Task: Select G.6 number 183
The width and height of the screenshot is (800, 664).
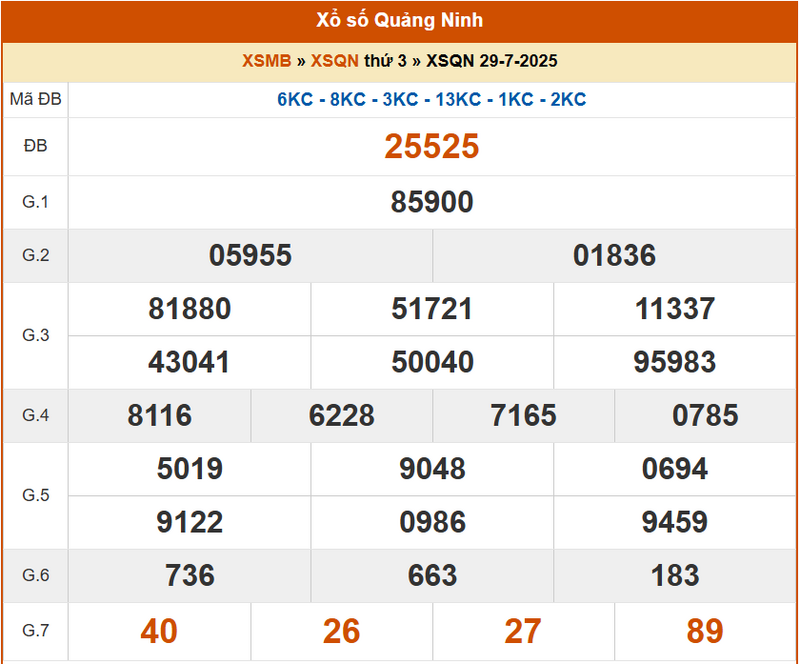Action: 674,576
